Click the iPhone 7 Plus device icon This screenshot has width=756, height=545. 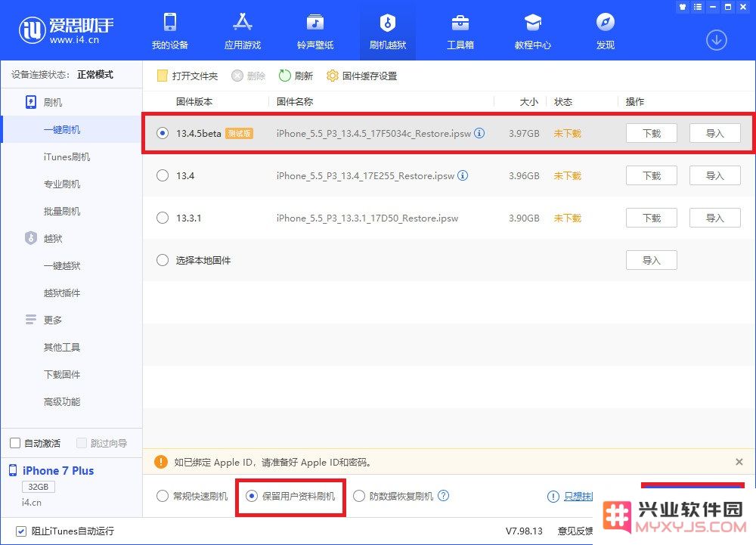click(13, 470)
